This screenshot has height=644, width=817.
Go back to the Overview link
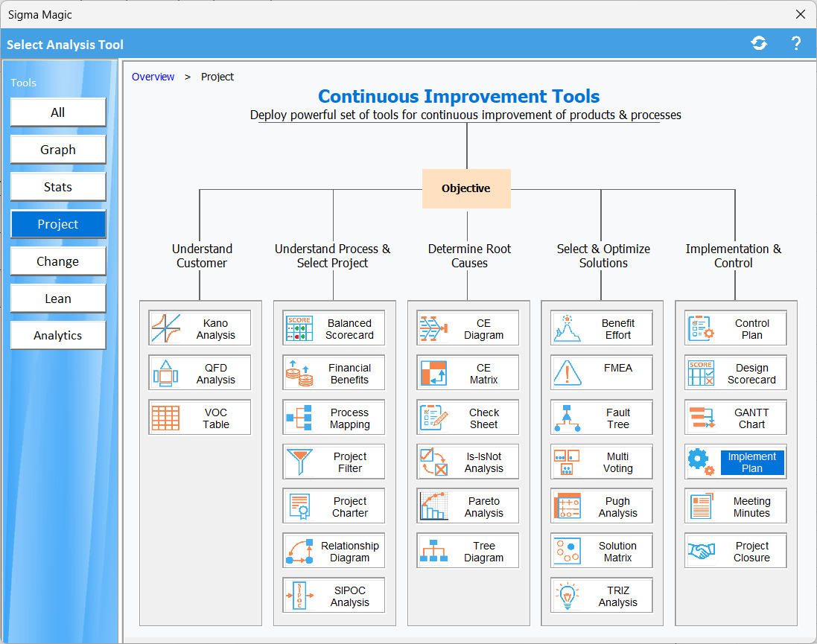pyautogui.click(x=153, y=77)
